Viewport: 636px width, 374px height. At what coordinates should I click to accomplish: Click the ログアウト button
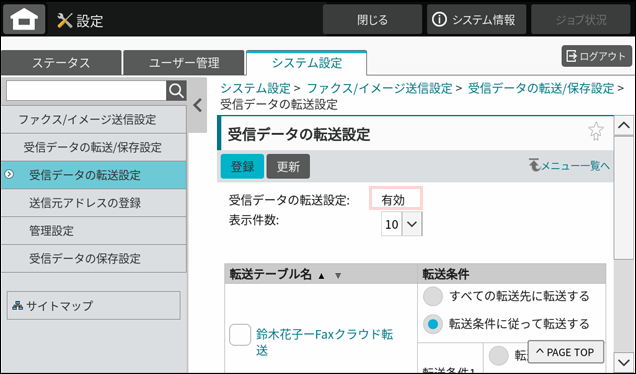(597, 56)
